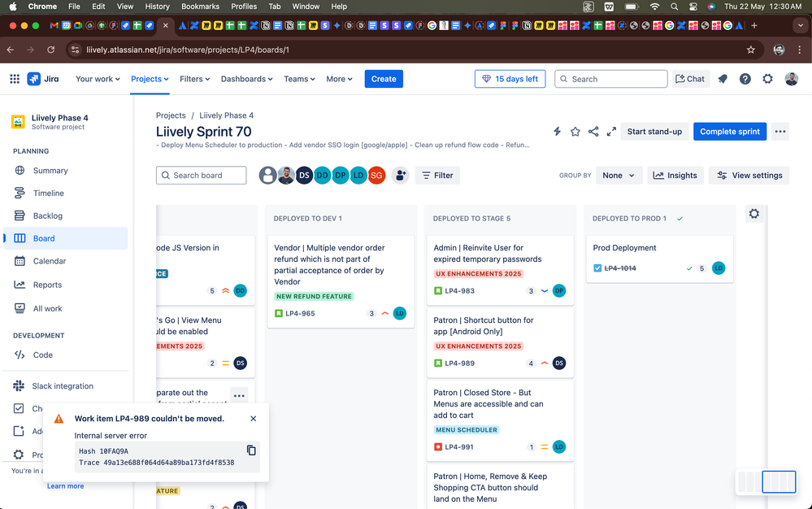
Task: Filter by unassigned avatar
Action: point(267,176)
